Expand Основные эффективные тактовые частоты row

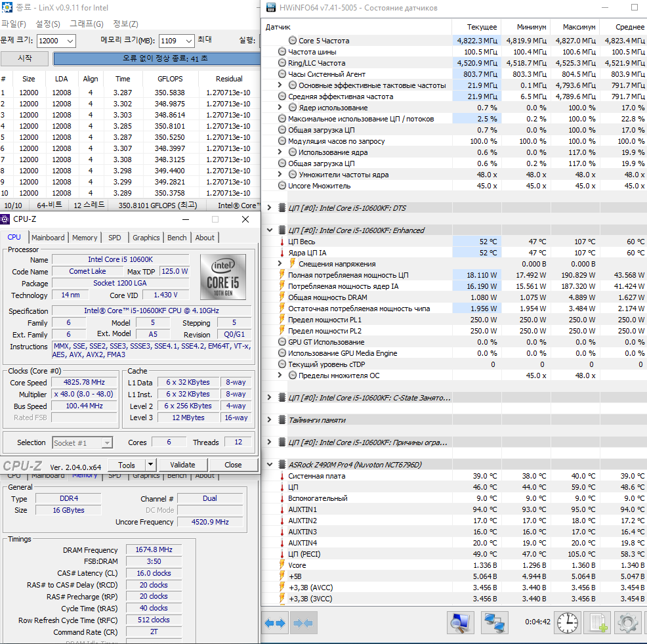[280, 85]
